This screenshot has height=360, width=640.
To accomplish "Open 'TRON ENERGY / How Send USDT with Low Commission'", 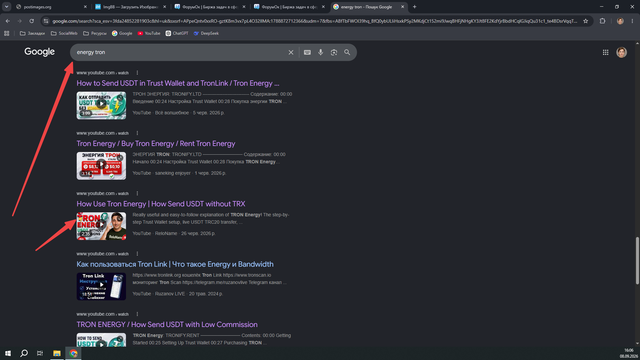I will click(x=167, y=324).
